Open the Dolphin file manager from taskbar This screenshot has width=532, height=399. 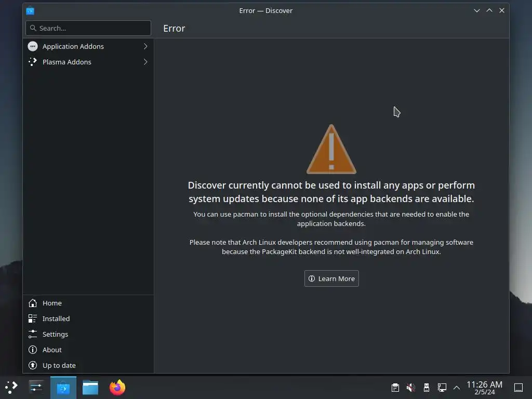pyautogui.click(x=90, y=388)
